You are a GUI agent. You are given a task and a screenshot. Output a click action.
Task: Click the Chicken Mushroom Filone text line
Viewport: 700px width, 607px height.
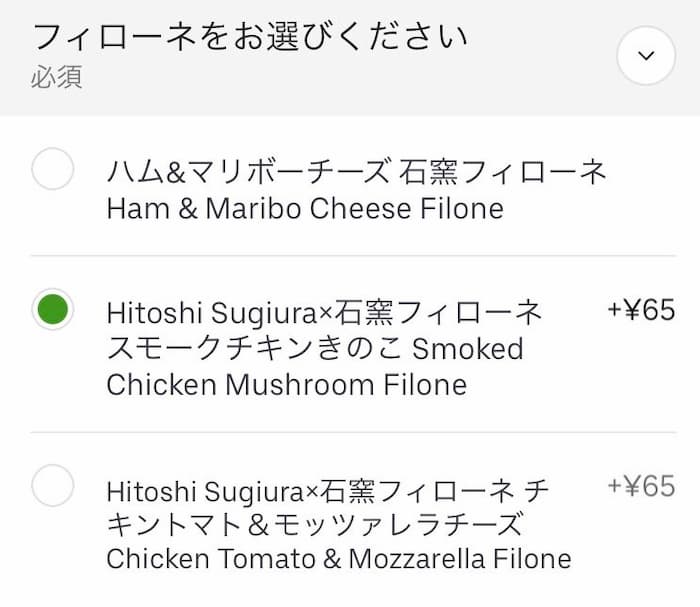point(286,385)
